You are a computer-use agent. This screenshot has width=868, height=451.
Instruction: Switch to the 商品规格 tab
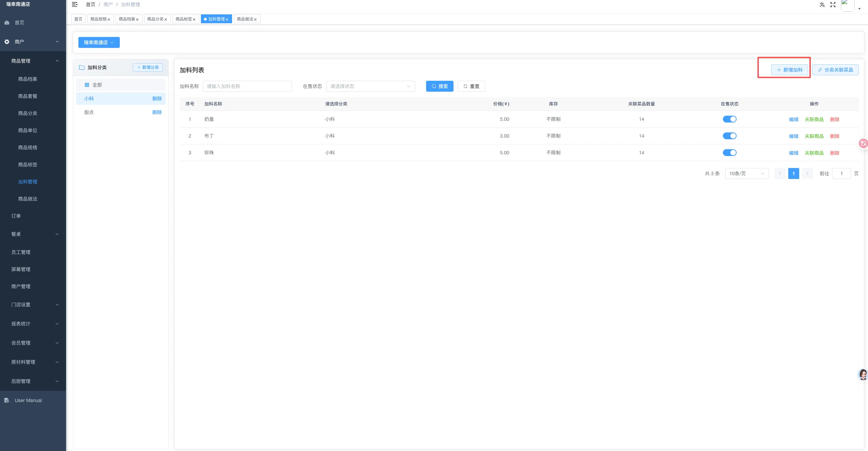tap(98, 19)
